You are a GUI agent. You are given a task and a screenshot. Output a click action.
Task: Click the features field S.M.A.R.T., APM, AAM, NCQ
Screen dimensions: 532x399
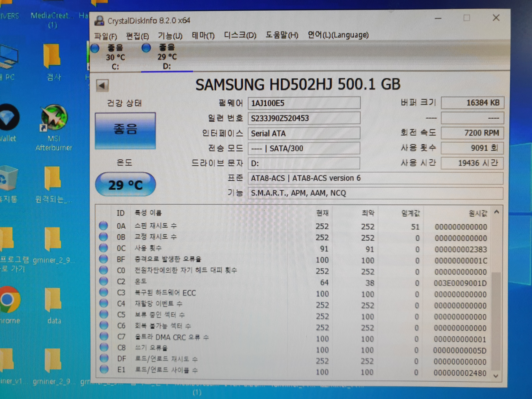coord(375,193)
